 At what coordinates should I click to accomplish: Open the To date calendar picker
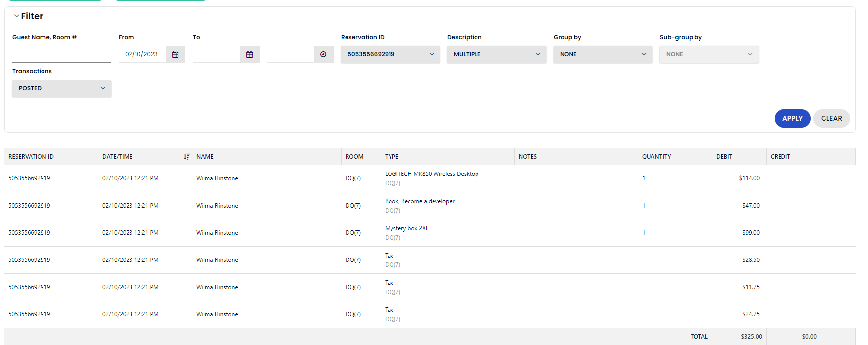(x=249, y=54)
